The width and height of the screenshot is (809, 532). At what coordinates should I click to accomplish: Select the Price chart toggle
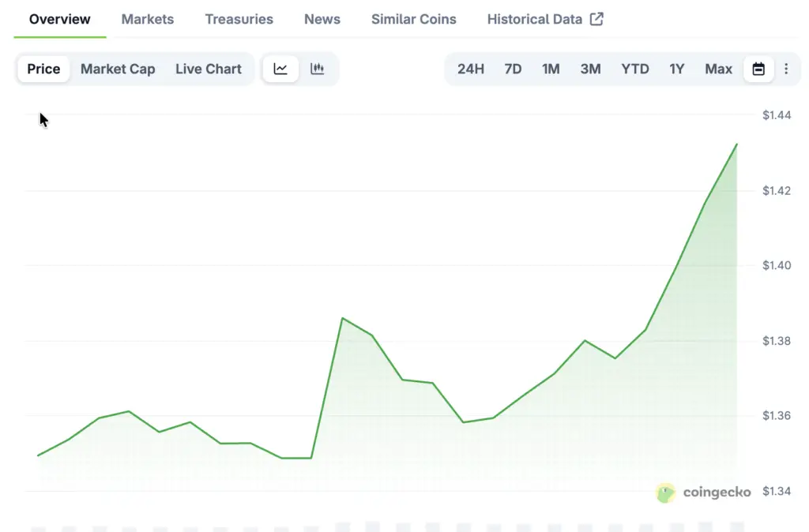43,69
